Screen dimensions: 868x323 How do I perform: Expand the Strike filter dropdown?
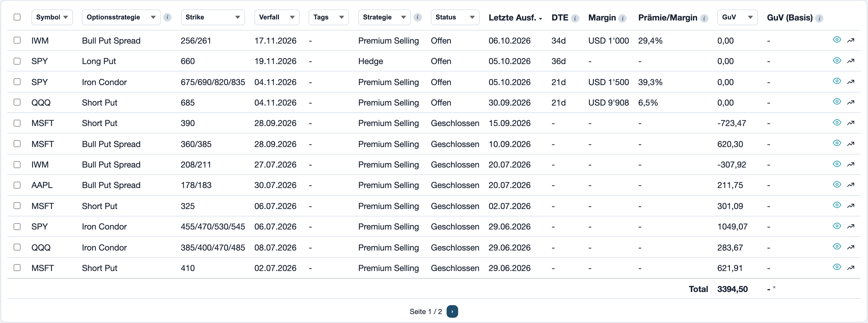click(x=213, y=17)
